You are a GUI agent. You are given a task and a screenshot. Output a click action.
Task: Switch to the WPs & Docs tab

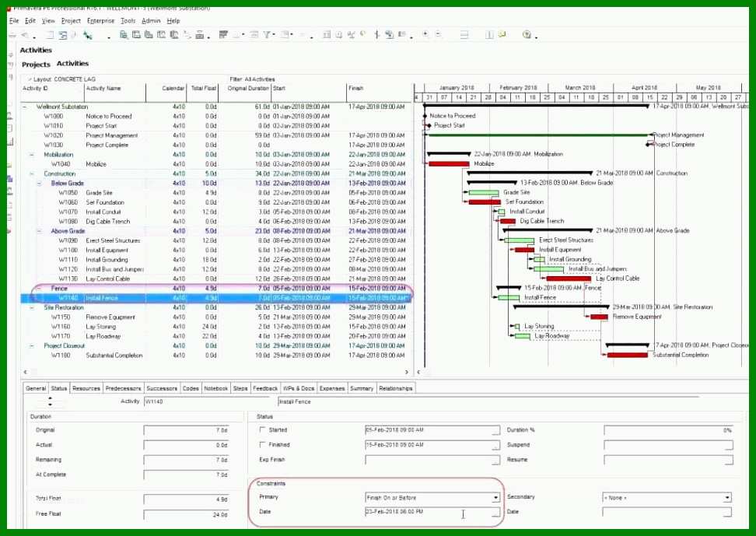tap(299, 388)
